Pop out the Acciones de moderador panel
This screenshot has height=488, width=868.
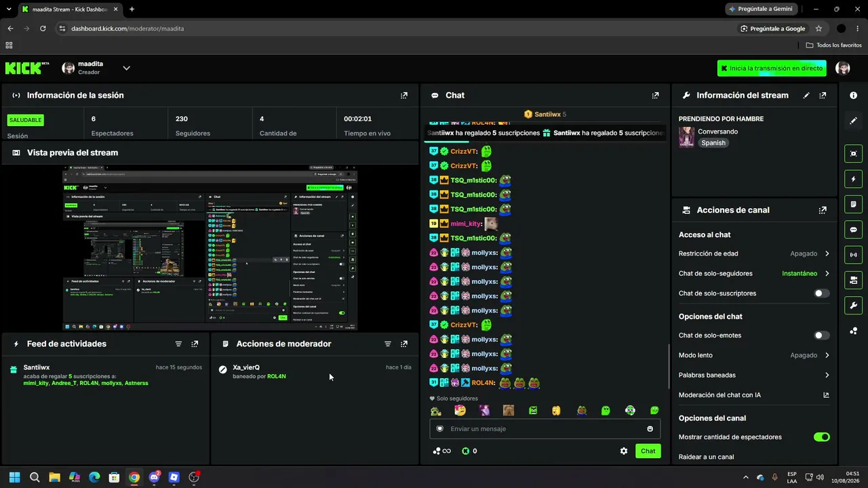pyautogui.click(x=404, y=344)
